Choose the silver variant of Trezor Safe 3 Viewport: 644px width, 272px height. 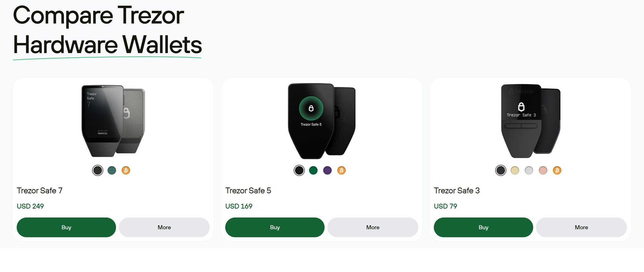[529, 170]
